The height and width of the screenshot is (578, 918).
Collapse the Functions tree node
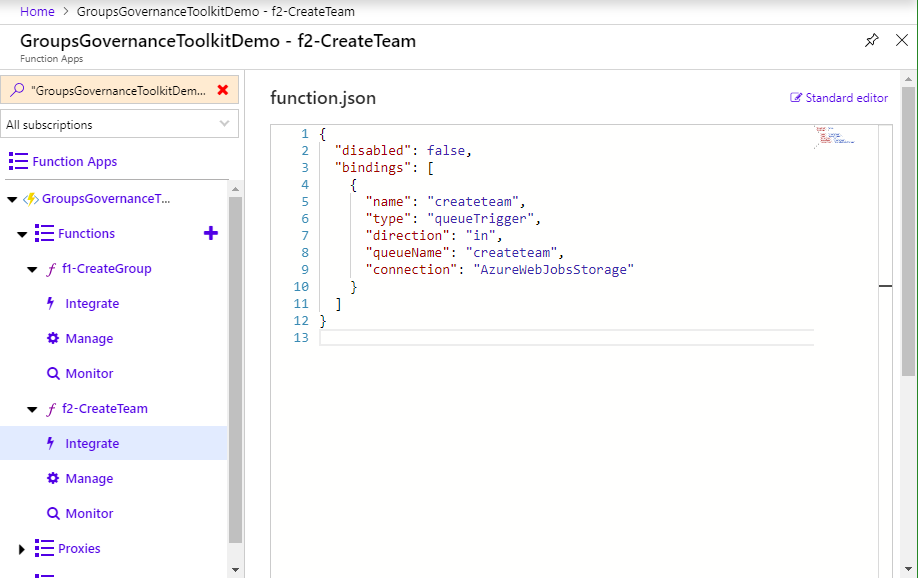pos(22,234)
